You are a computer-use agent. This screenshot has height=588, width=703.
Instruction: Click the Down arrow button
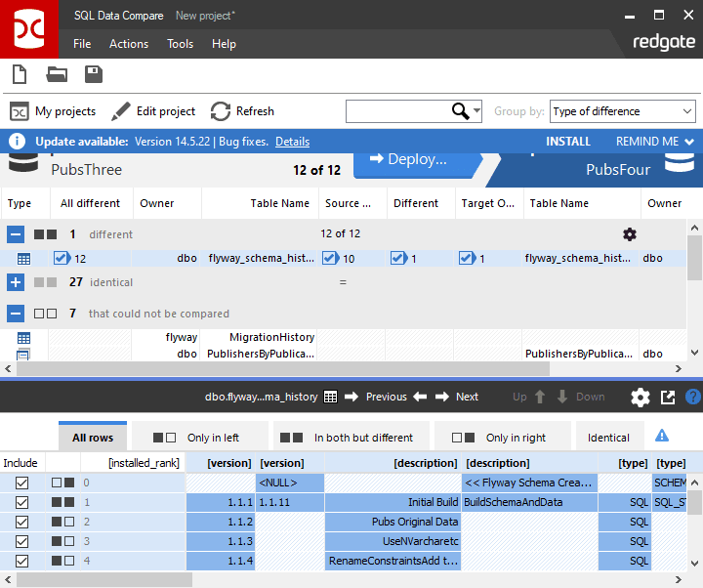[581, 397]
